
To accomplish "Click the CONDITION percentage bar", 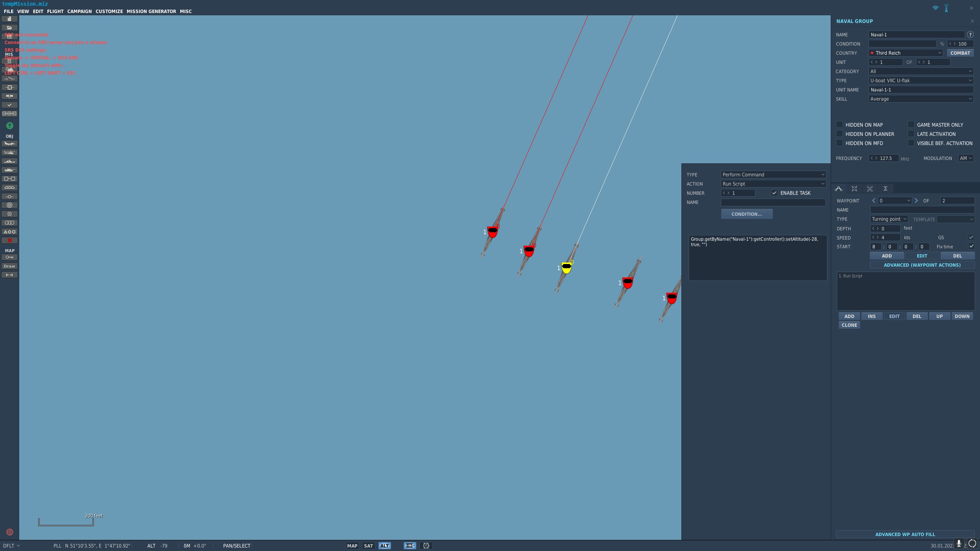I will point(902,44).
